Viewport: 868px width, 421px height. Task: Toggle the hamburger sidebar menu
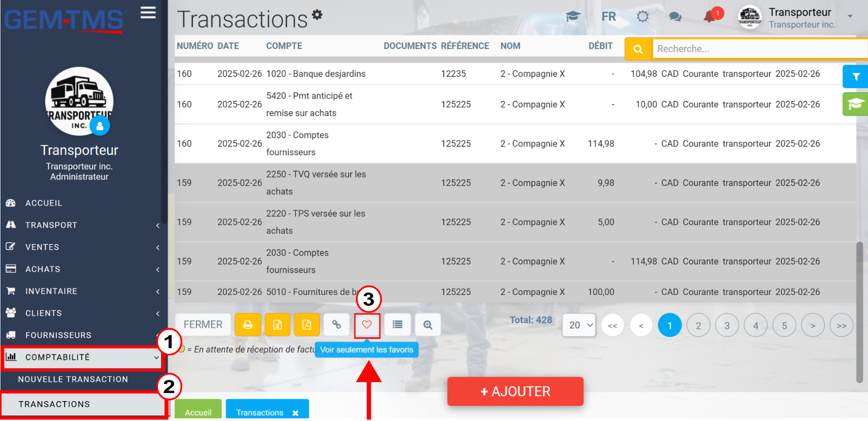[x=148, y=12]
